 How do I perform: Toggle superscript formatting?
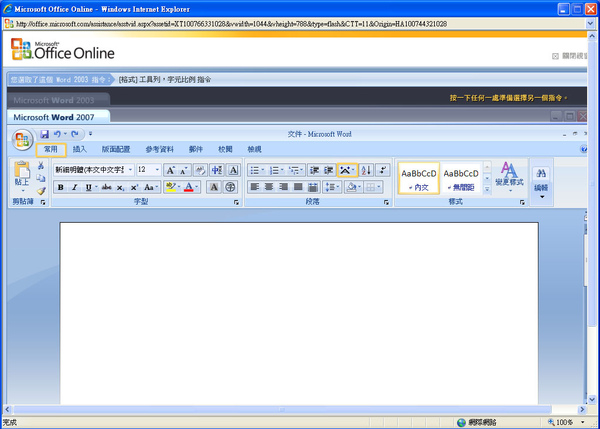134,187
